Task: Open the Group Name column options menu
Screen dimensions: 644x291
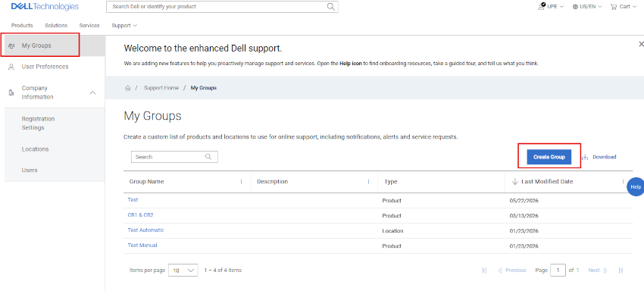Action: [x=241, y=182]
